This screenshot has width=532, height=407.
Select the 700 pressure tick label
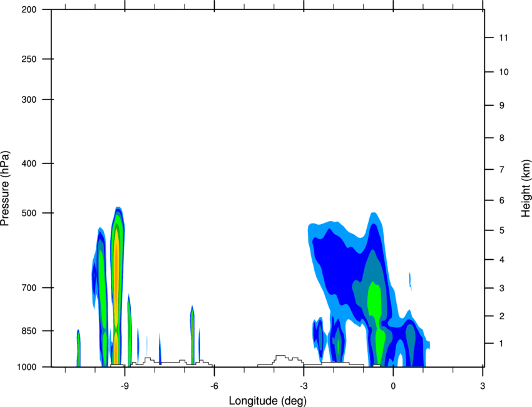(29, 287)
